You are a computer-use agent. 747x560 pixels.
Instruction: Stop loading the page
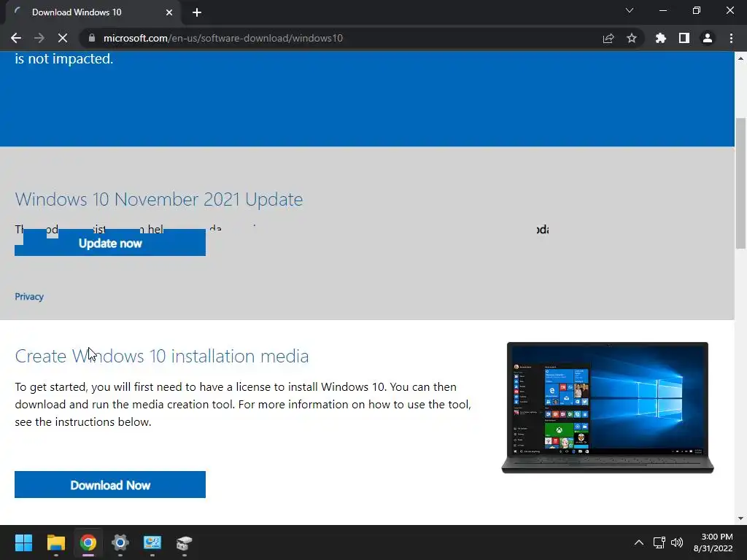tap(63, 38)
